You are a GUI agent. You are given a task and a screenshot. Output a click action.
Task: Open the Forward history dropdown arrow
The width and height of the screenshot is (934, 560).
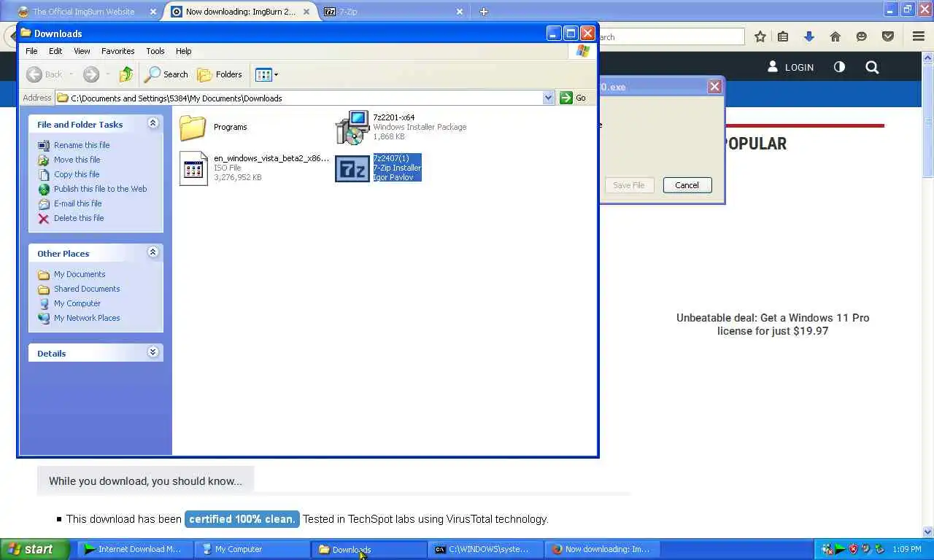coord(107,74)
